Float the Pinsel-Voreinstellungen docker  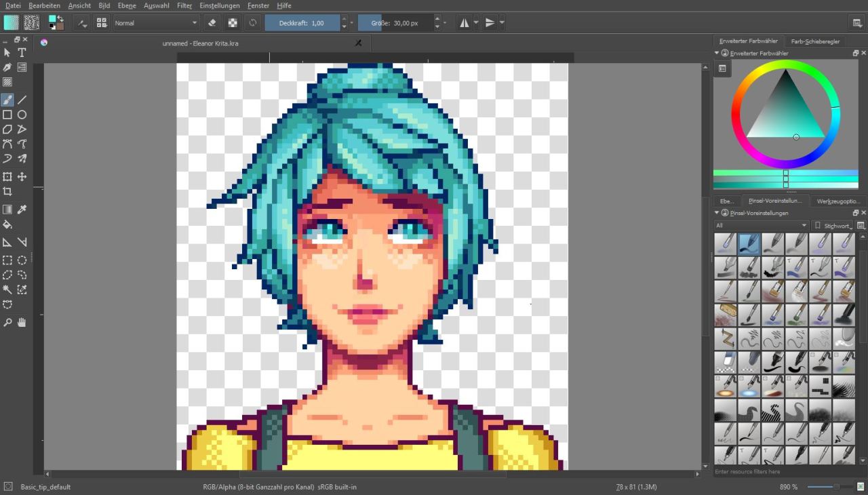(856, 213)
